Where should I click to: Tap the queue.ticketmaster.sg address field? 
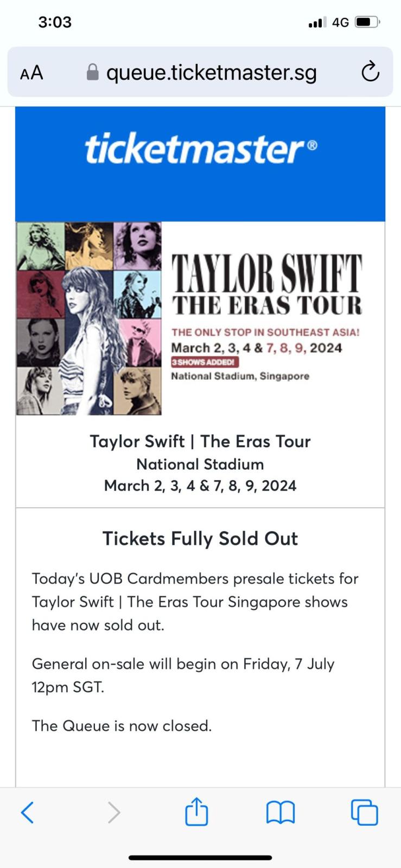[x=211, y=72]
